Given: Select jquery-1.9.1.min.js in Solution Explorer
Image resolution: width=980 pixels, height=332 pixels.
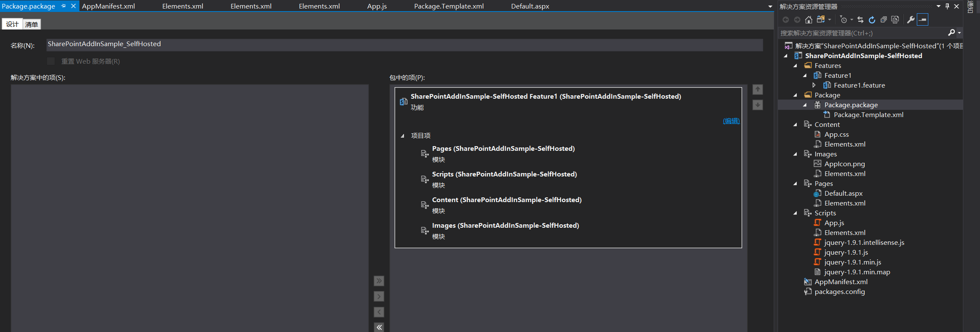Looking at the screenshot, I should tap(852, 262).
